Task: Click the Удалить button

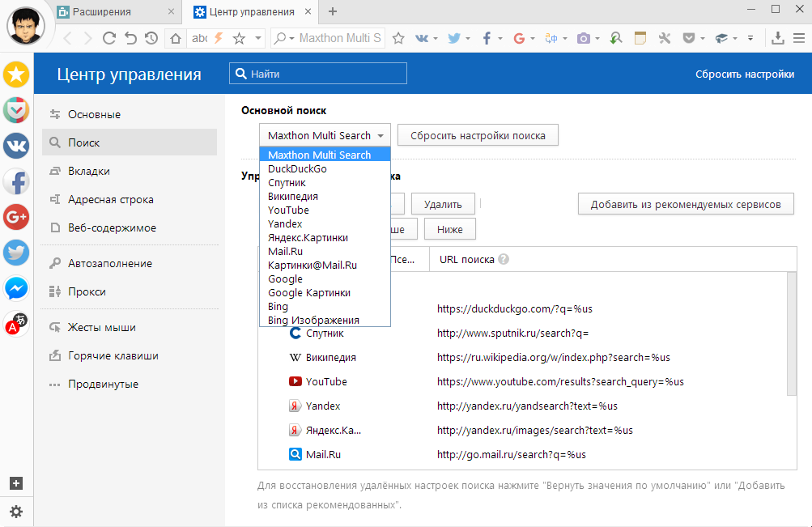Action: click(x=443, y=204)
